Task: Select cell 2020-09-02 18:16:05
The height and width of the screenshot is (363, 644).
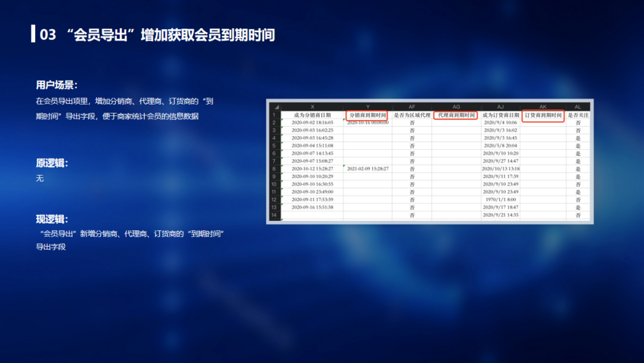Action: pyautogui.click(x=312, y=122)
